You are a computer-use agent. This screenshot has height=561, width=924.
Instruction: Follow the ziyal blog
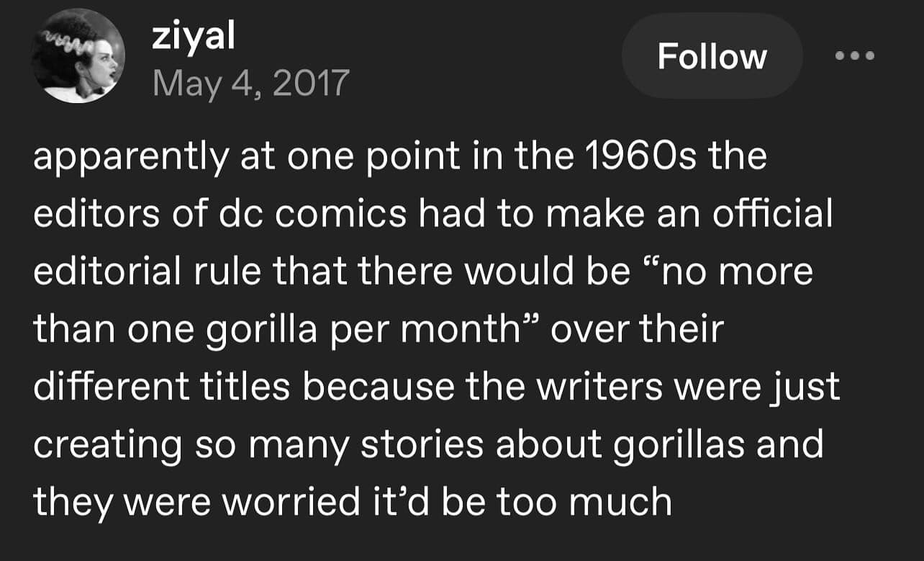(x=712, y=56)
